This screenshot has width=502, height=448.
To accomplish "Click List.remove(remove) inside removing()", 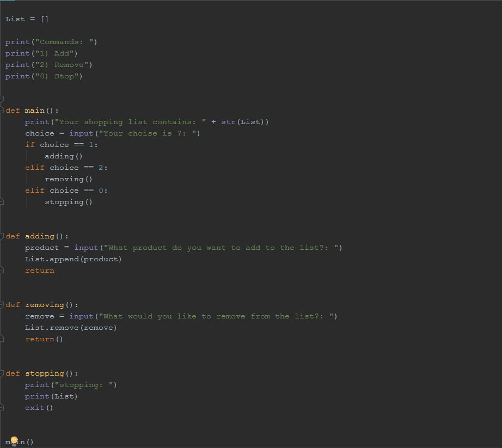I will (x=71, y=327).
